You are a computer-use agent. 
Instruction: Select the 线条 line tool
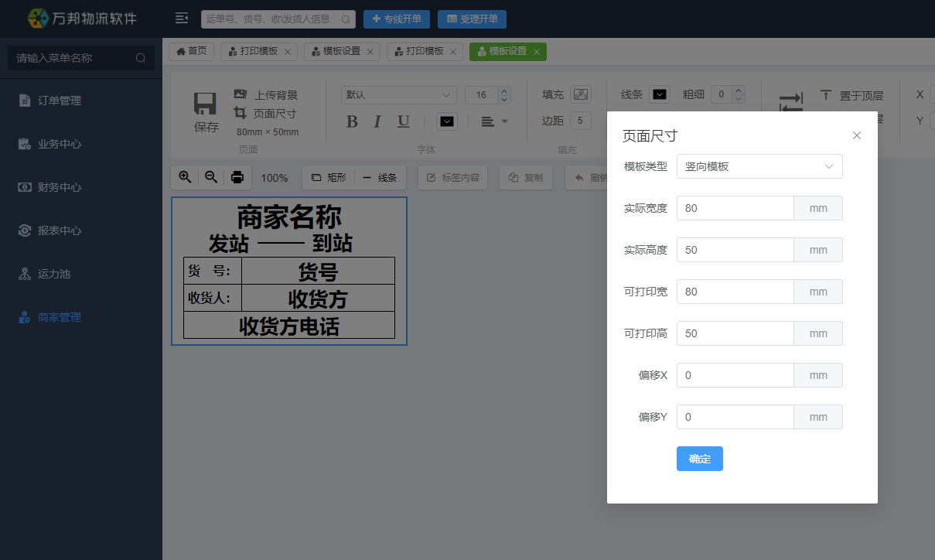click(380, 177)
